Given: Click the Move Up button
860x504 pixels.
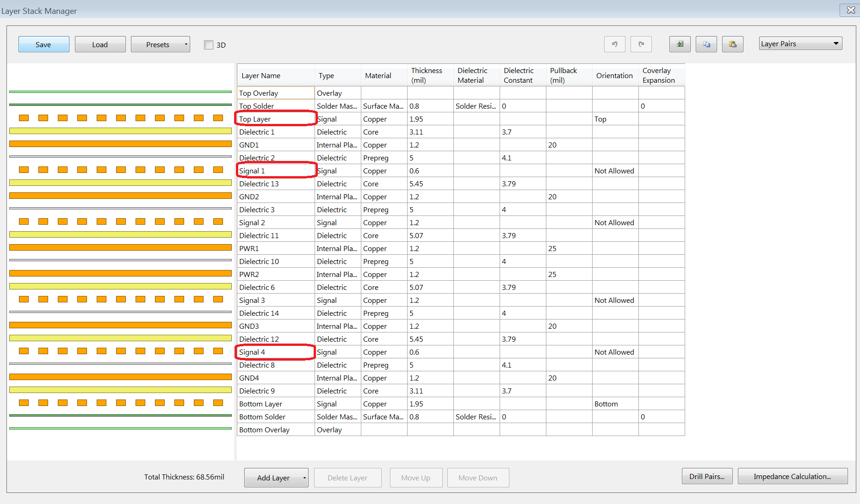Looking at the screenshot, I should click(415, 478).
